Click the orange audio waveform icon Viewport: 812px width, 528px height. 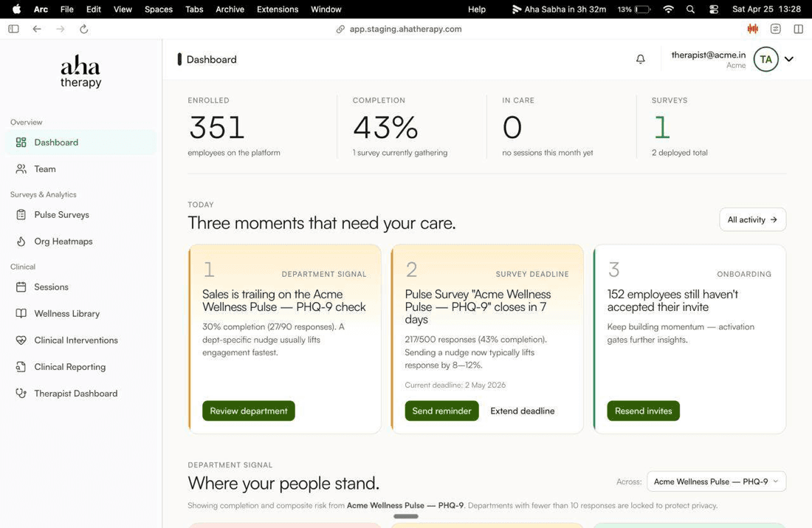tap(752, 29)
